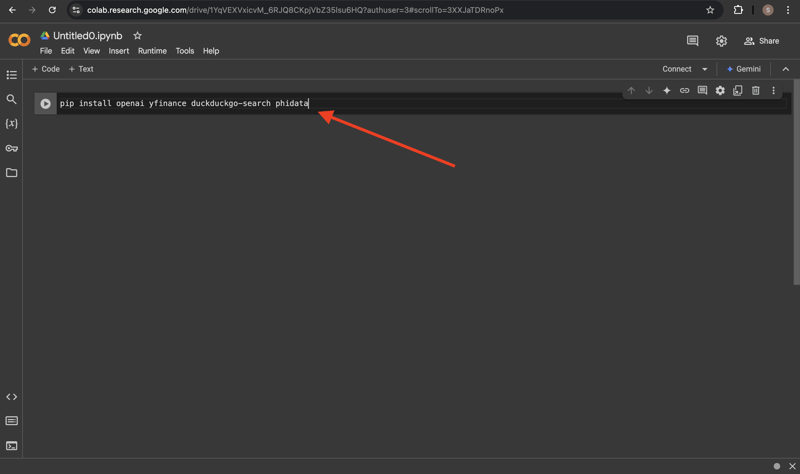This screenshot has width=800, height=474.
Task: Open the Secrets key panel
Action: click(x=12, y=148)
